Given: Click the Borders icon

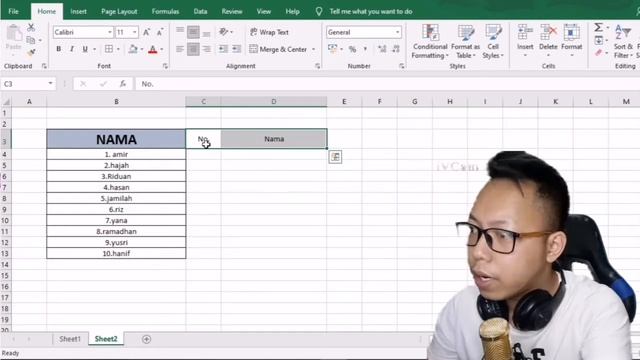Looking at the screenshot, I should click(x=109, y=49).
